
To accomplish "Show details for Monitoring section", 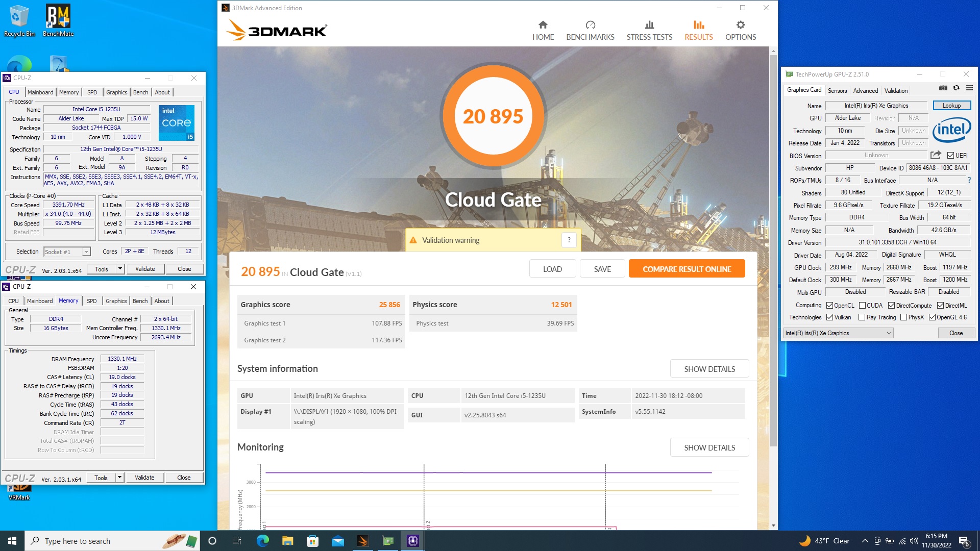I will pyautogui.click(x=709, y=447).
